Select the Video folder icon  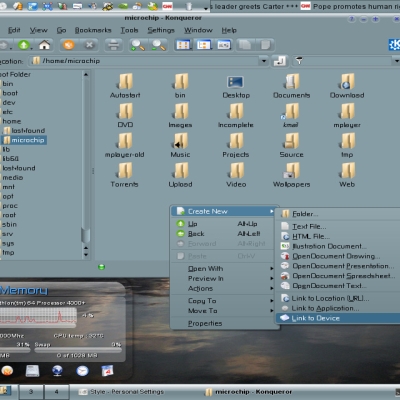tap(236, 171)
